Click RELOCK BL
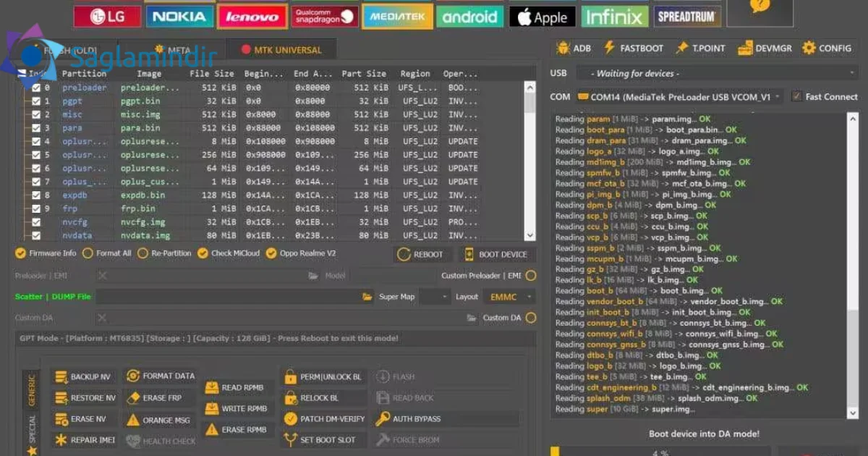 (323, 398)
